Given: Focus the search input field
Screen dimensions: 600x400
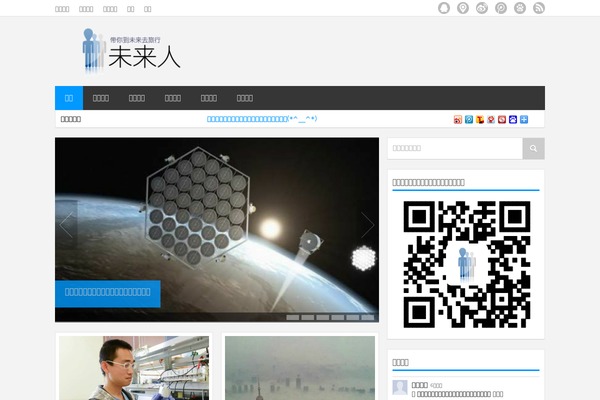Looking at the screenshot, I should tap(455, 149).
